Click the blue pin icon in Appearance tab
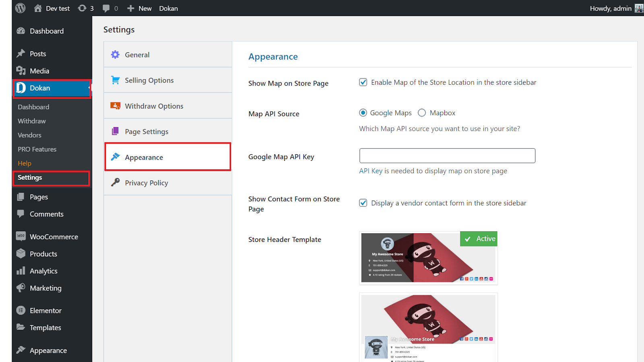 coord(116,157)
